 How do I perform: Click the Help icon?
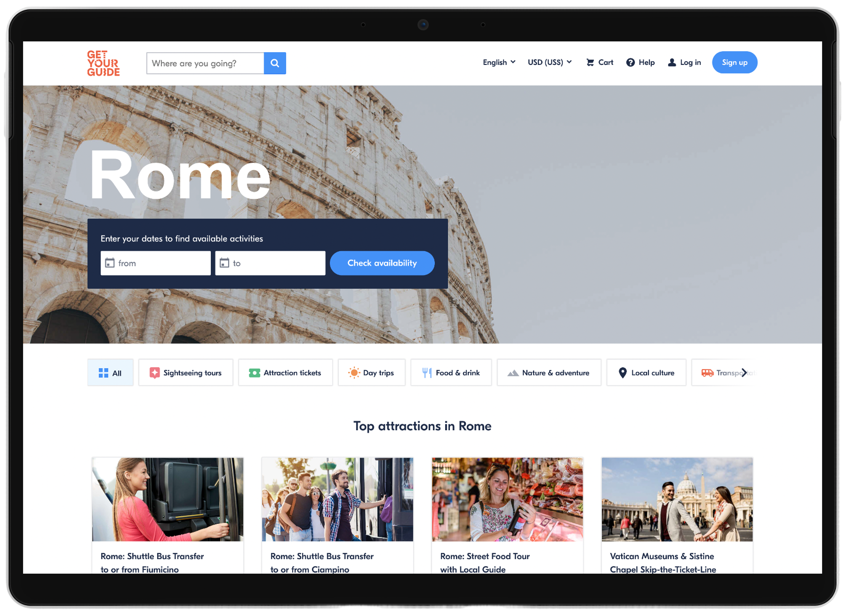(x=630, y=62)
